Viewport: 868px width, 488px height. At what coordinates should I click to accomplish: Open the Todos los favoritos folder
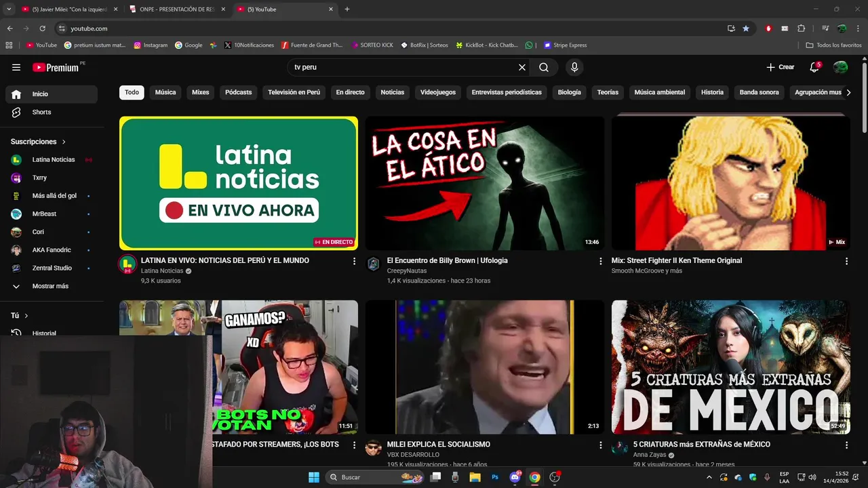(833, 45)
